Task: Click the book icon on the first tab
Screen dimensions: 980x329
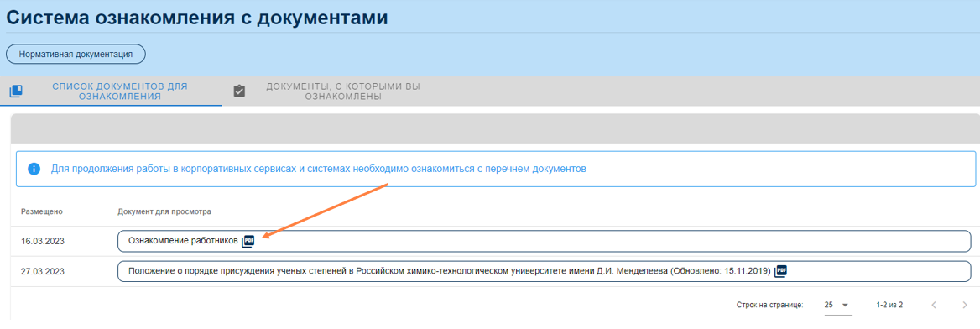Action: pyautogui.click(x=16, y=91)
